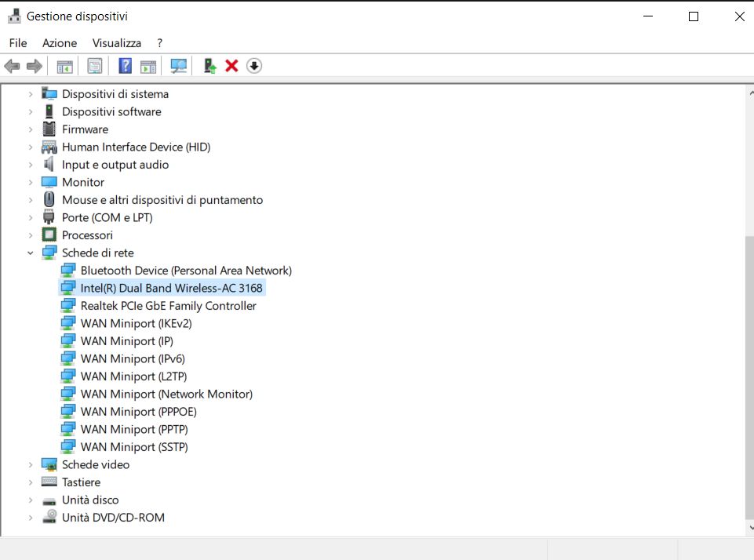Click the Tastiere keyboard icon
Viewport: 754px width, 560px height.
49,482
